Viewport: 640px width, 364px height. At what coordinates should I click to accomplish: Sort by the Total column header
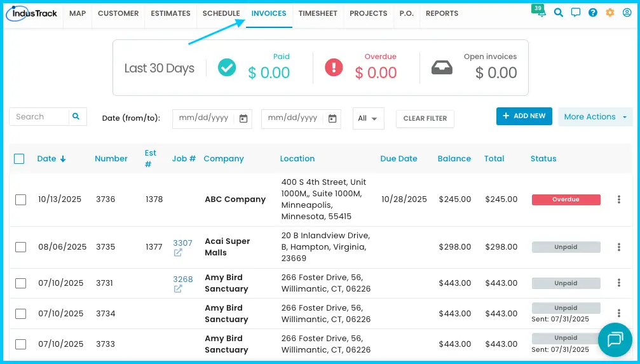click(494, 159)
